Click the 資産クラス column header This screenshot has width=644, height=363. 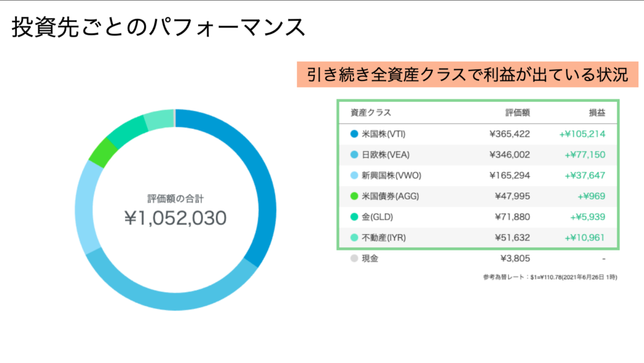point(370,113)
